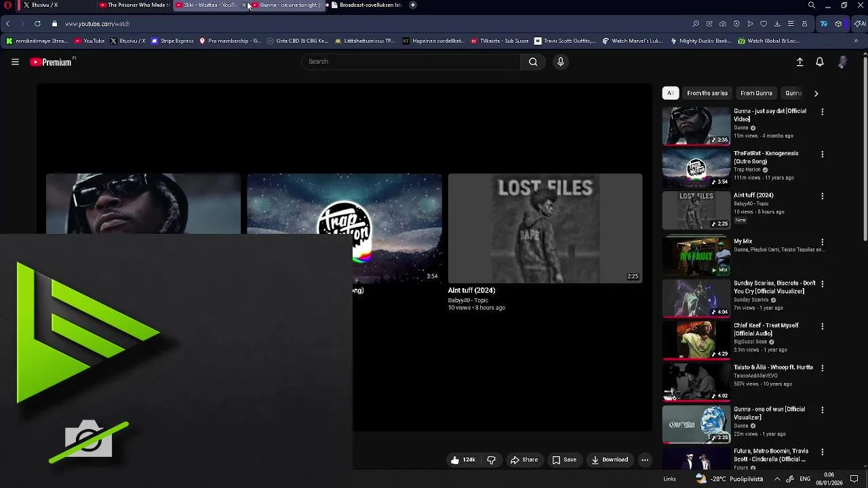Open browser tab search magnifier icon
Viewport: 868px width, 488px height.
(x=812, y=5)
